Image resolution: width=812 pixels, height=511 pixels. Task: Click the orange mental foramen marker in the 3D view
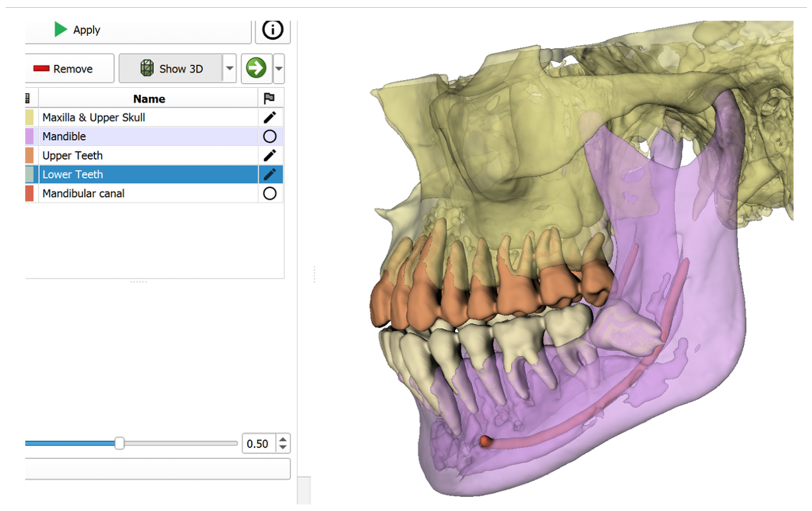click(x=485, y=441)
